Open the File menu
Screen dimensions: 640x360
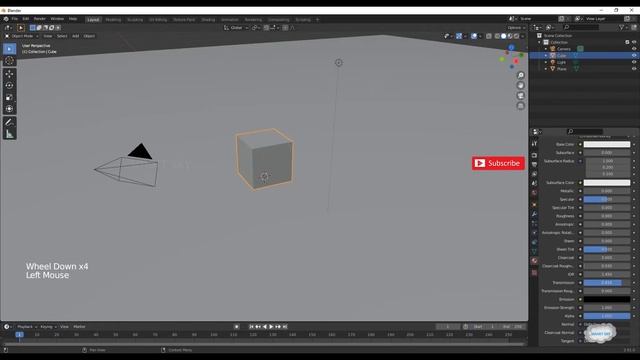(15, 19)
